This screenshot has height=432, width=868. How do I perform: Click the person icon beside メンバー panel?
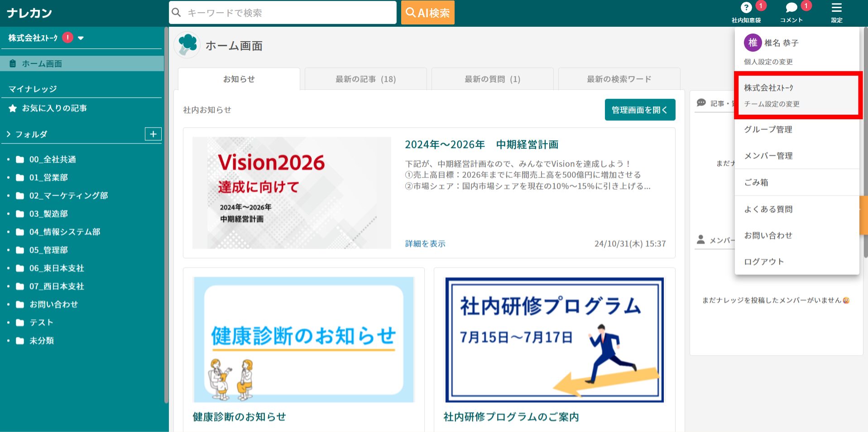(701, 240)
